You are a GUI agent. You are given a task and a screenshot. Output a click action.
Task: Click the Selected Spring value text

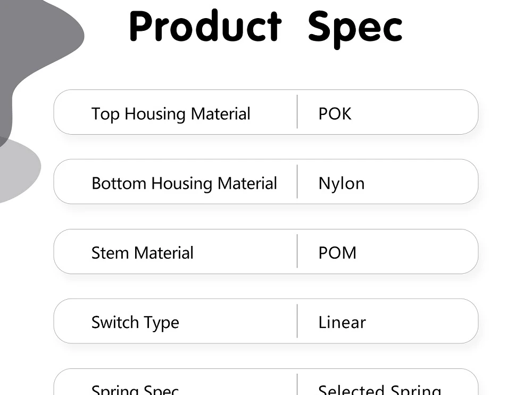[x=379, y=390]
